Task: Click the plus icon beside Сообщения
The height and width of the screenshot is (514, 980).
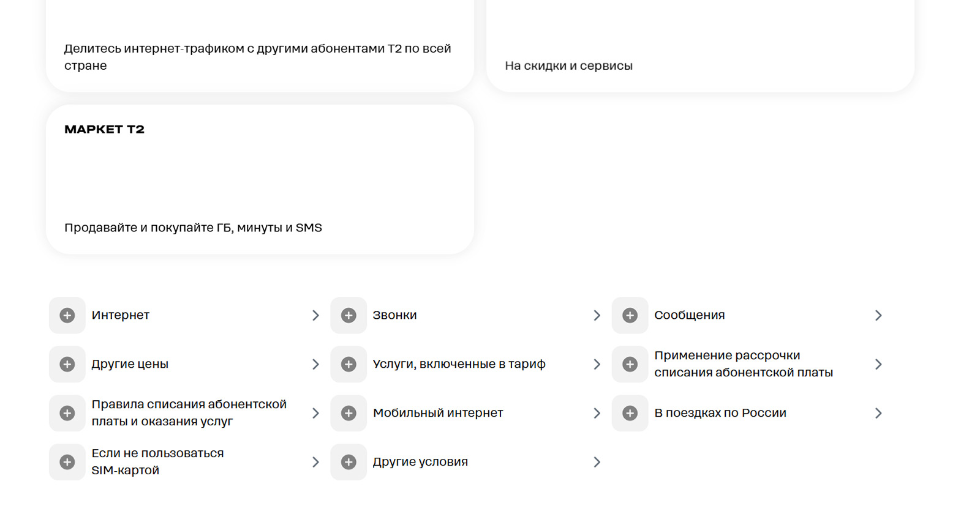Action: click(630, 315)
